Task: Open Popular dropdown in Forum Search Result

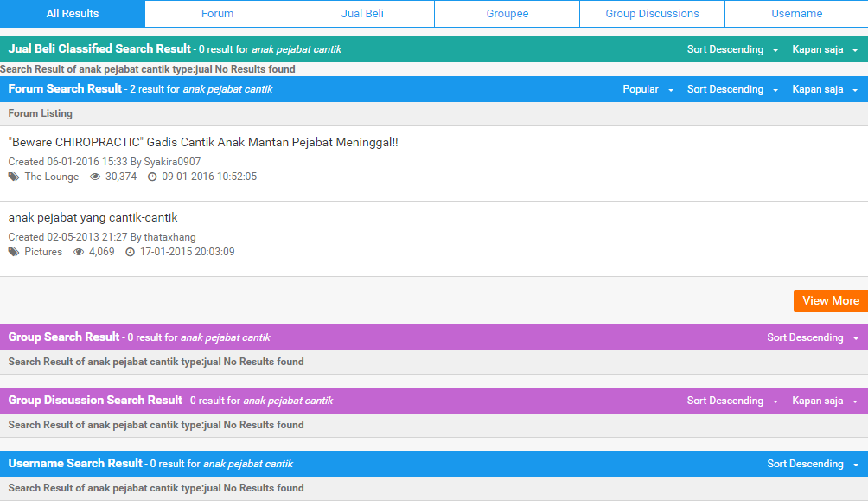Action: pos(648,89)
